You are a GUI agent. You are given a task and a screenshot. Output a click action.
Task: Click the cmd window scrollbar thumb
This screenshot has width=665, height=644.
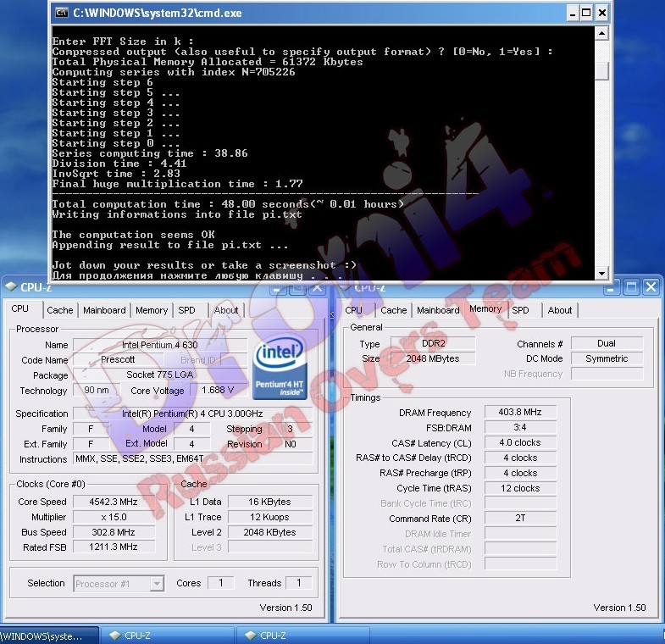click(x=601, y=71)
